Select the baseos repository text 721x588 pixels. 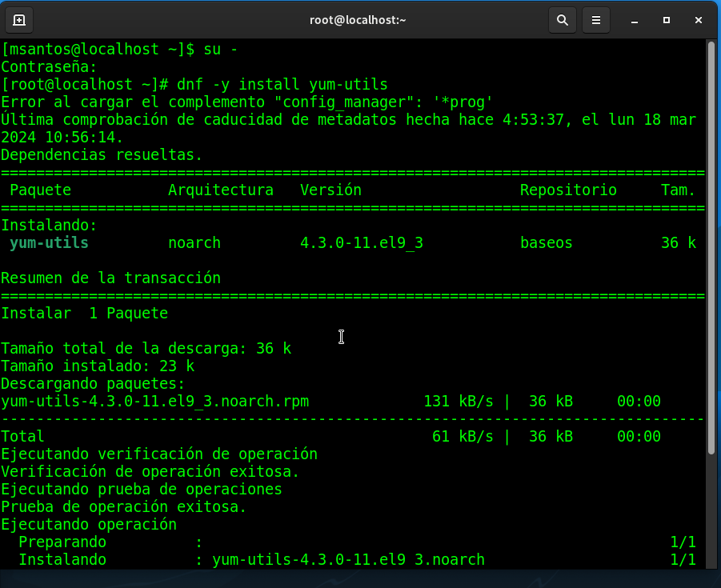(x=546, y=242)
